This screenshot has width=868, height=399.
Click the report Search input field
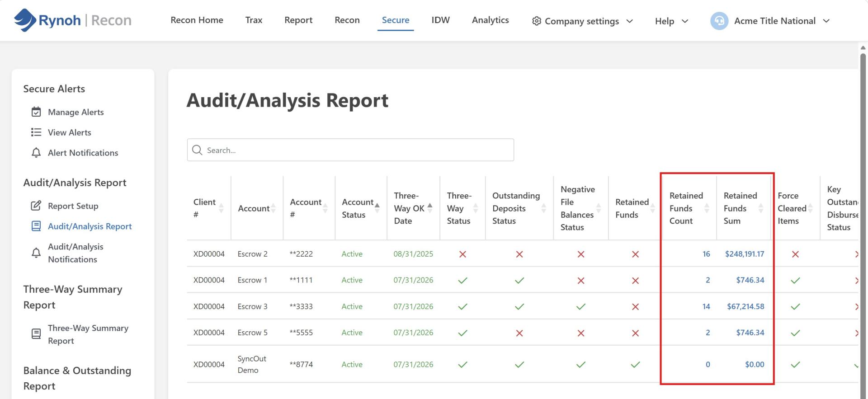click(x=350, y=150)
